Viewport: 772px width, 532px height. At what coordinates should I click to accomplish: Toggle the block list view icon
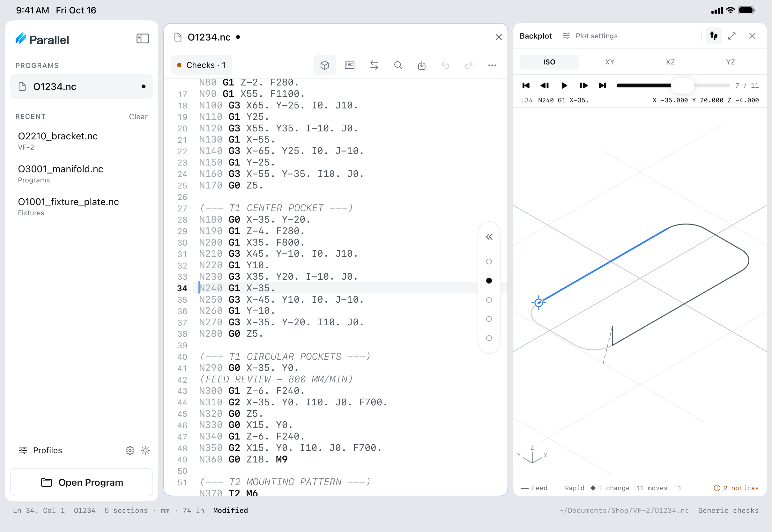(x=349, y=65)
